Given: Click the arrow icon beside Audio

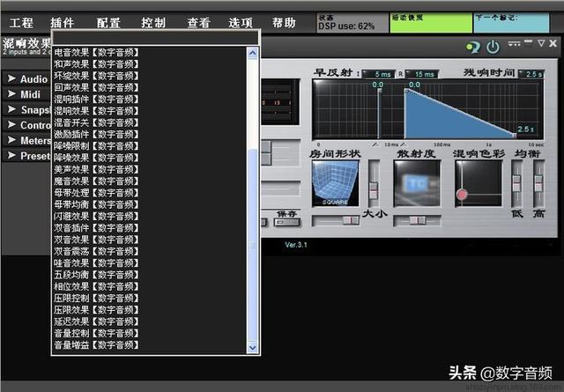Looking at the screenshot, I should coord(11,78).
